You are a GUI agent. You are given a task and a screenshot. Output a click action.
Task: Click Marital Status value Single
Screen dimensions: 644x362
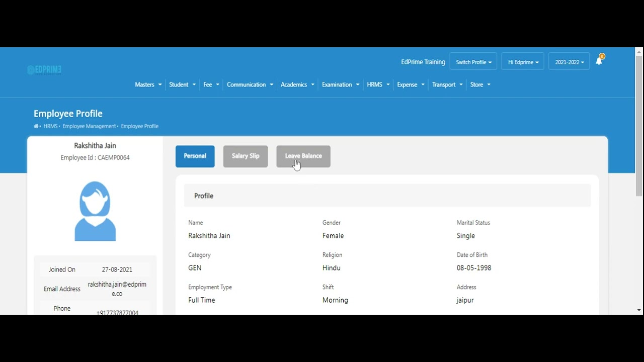click(466, 235)
